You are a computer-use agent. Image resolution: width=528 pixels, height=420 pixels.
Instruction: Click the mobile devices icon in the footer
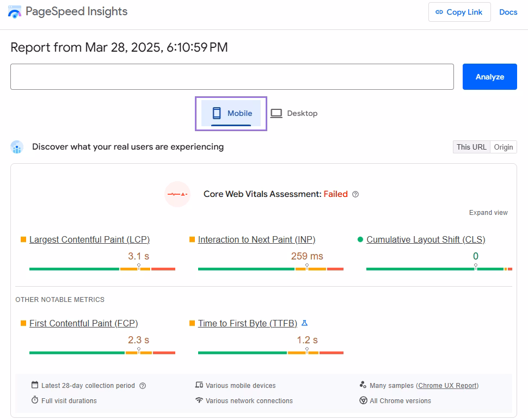199,385
